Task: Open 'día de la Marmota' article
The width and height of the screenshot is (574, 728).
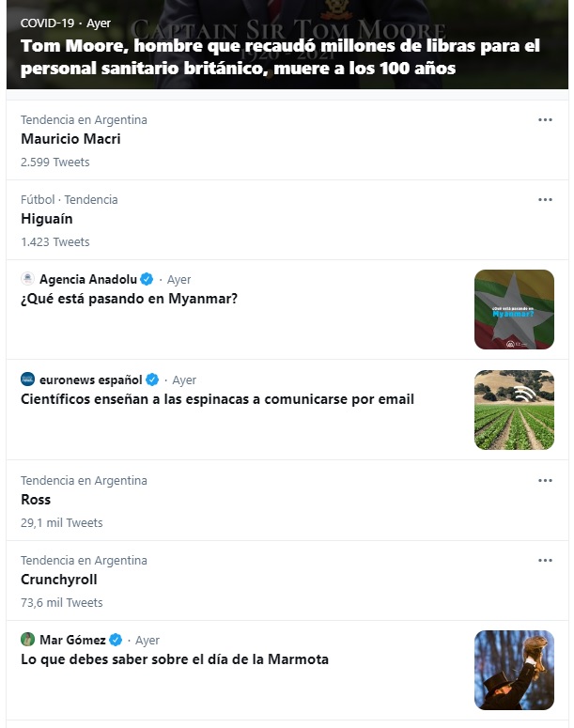Action: (175, 659)
